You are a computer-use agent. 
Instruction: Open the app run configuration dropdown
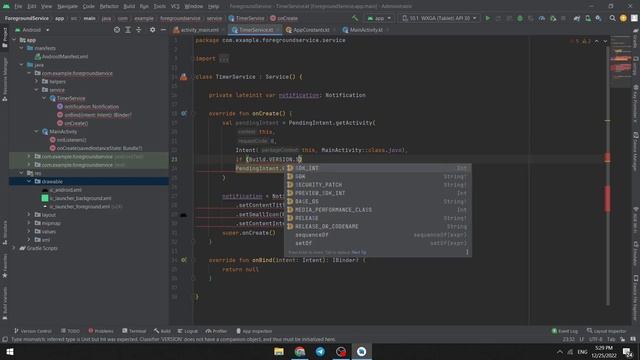pos(379,18)
